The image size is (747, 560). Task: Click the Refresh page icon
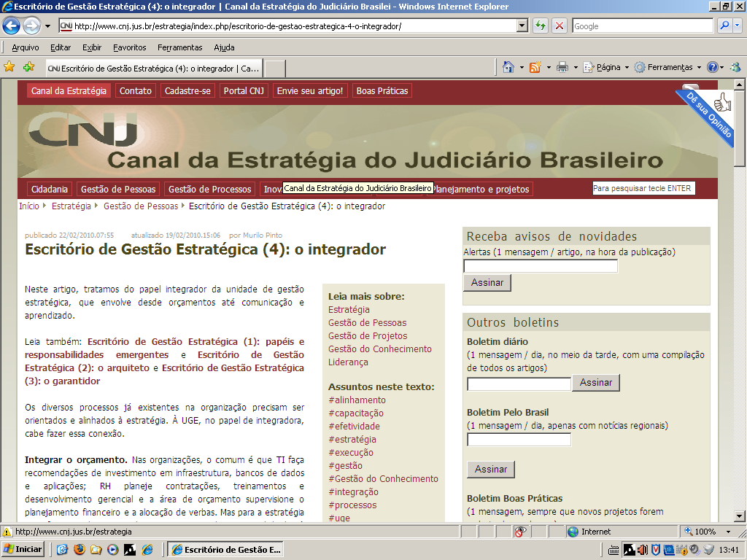click(541, 26)
